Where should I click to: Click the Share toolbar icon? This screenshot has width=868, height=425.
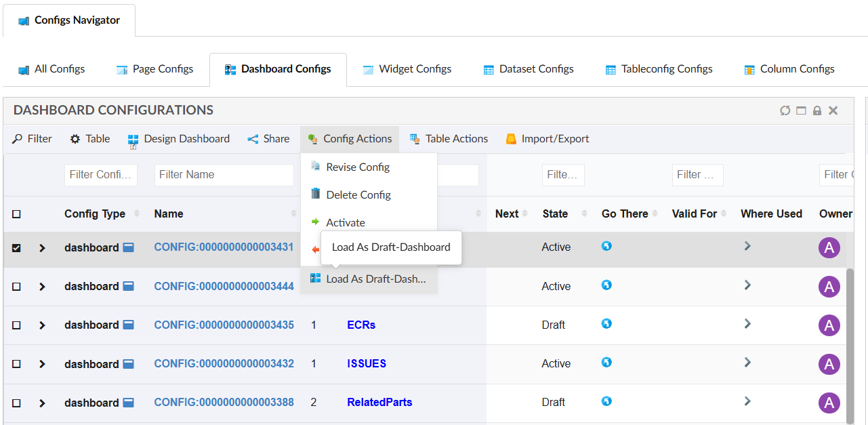click(x=268, y=139)
